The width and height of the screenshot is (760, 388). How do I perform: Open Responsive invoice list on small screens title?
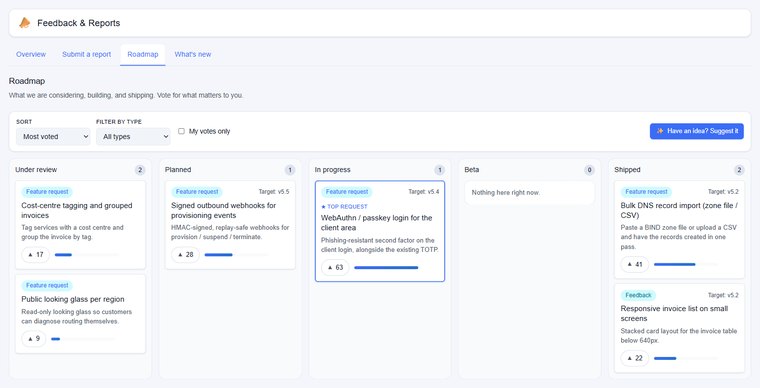(x=674, y=313)
